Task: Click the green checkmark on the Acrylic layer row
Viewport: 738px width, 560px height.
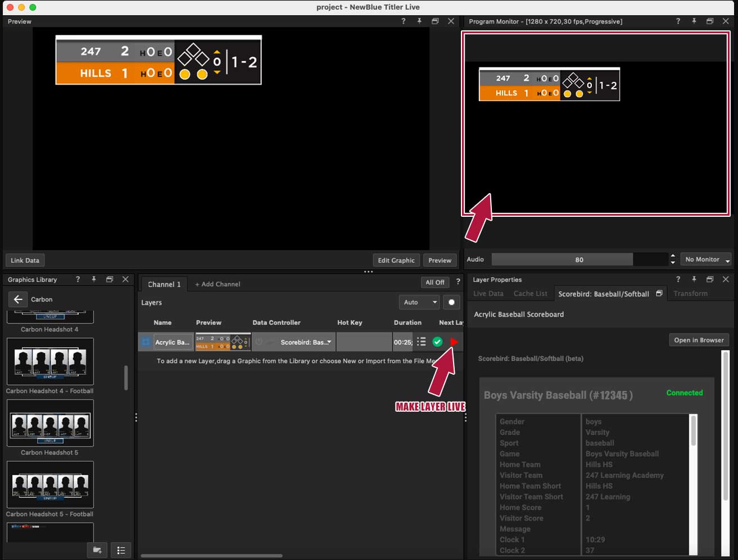Action: (437, 342)
